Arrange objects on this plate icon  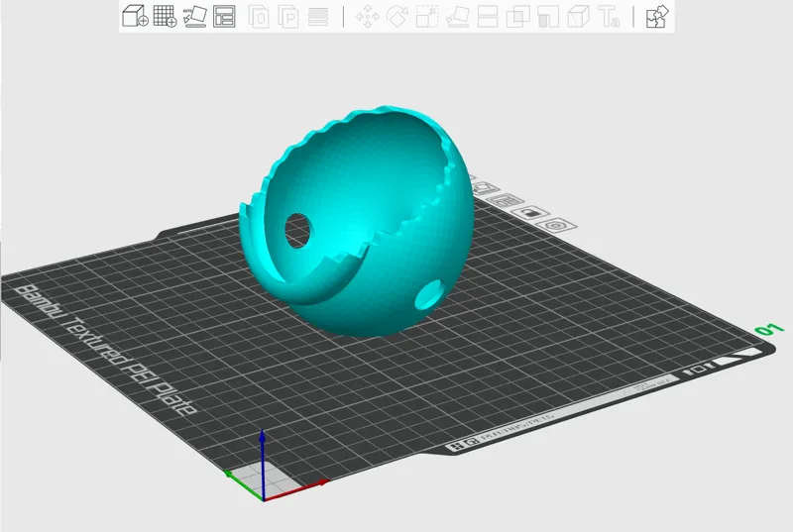point(505,200)
